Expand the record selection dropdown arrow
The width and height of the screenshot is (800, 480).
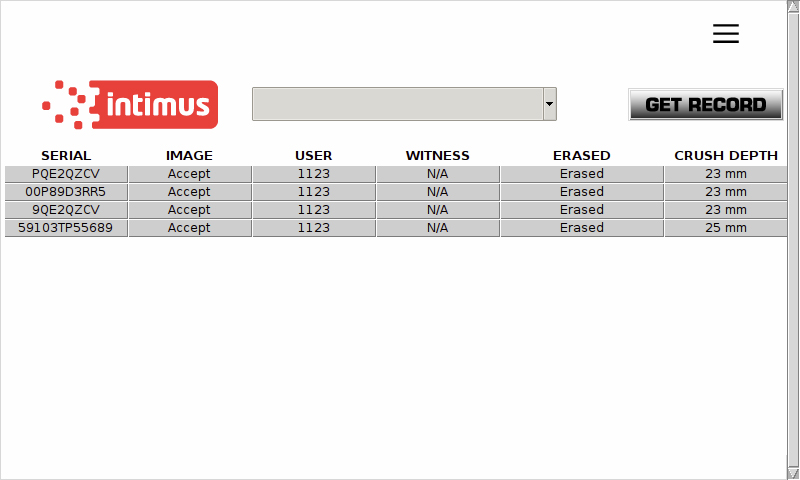click(549, 104)
